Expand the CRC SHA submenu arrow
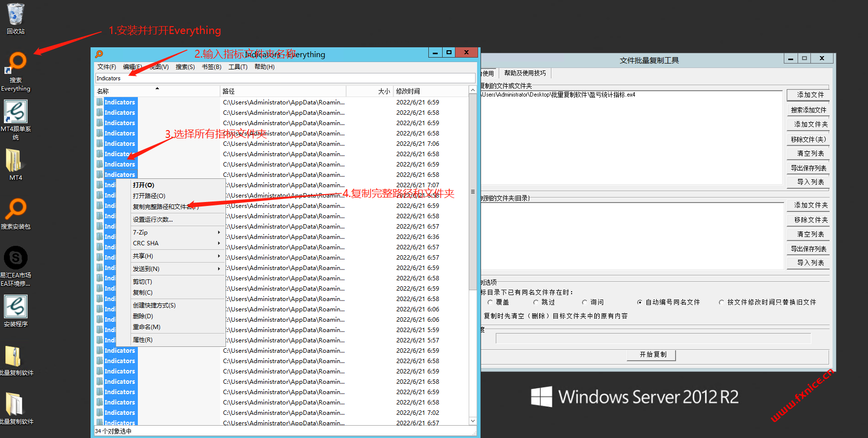This screenshot has height=438, width=868. [x=219, y=243]
